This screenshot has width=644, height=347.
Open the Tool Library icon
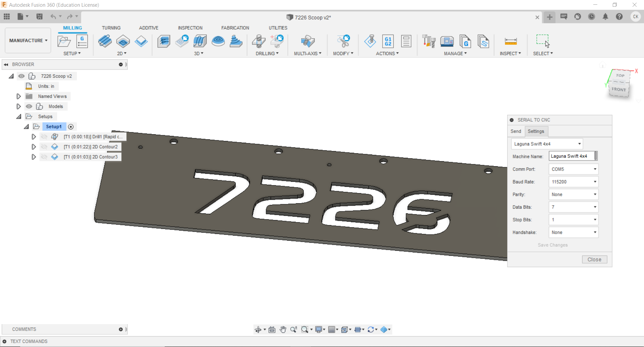(x=429, y=41)
